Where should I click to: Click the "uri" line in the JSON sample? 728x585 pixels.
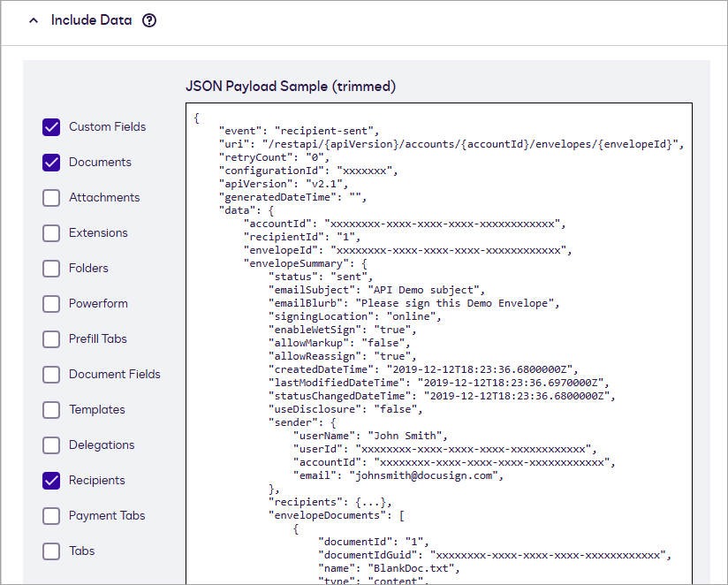tap(451, 144)
